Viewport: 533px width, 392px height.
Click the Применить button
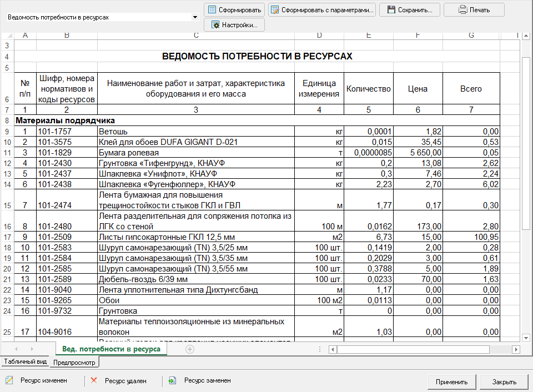(x=452, y=382)
